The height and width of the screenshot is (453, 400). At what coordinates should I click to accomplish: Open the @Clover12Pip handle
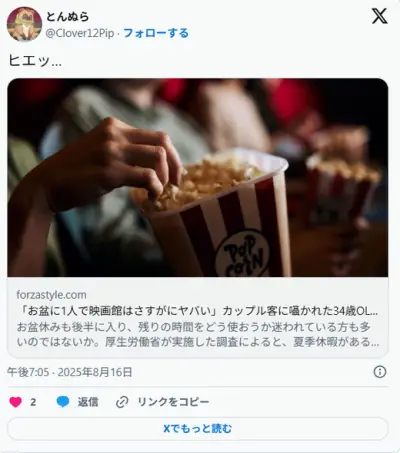pos(80,33)
